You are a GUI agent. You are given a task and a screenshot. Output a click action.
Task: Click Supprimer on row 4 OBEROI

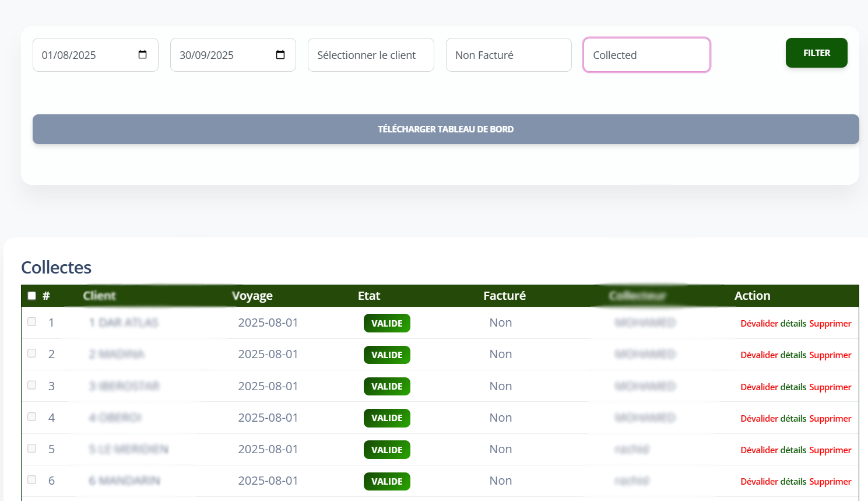[830, 418]
